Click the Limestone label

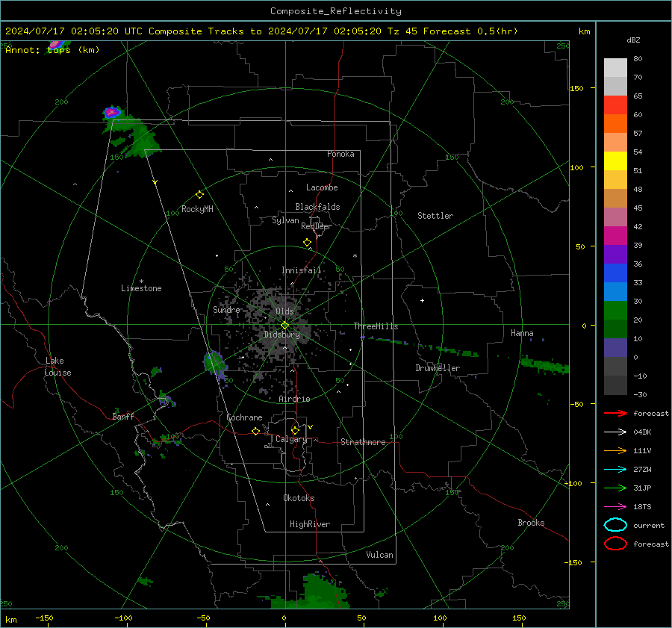pos(141,288)
